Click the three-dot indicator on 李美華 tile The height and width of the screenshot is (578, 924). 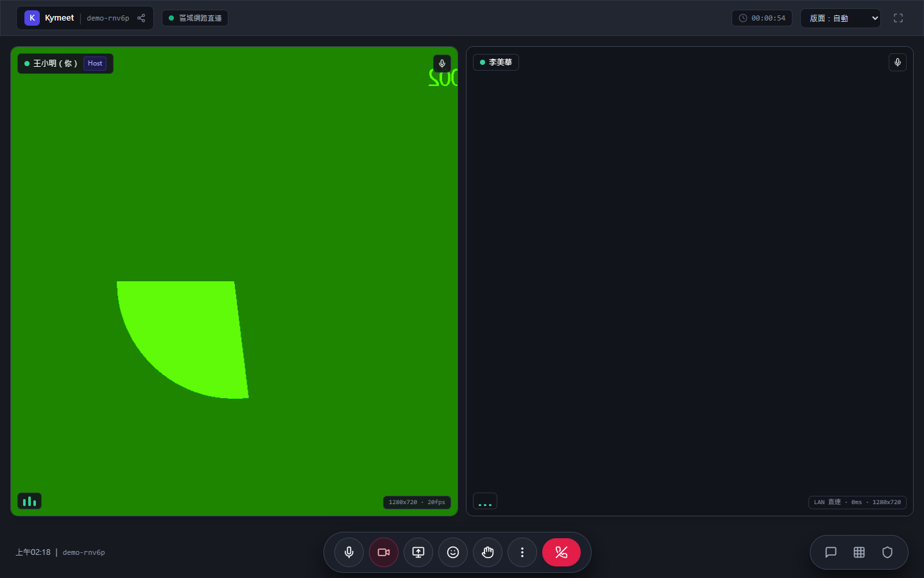click(485, 501)
